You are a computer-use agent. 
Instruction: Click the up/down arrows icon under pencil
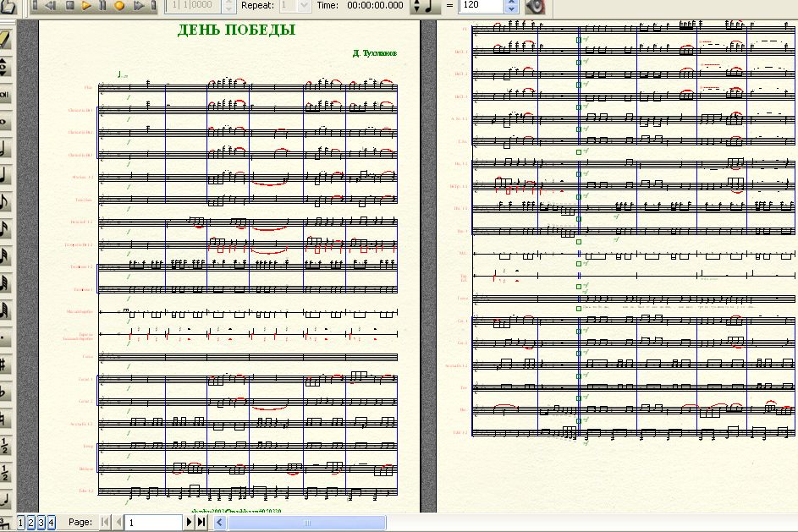pyautogui.click(x=4, y=67)
